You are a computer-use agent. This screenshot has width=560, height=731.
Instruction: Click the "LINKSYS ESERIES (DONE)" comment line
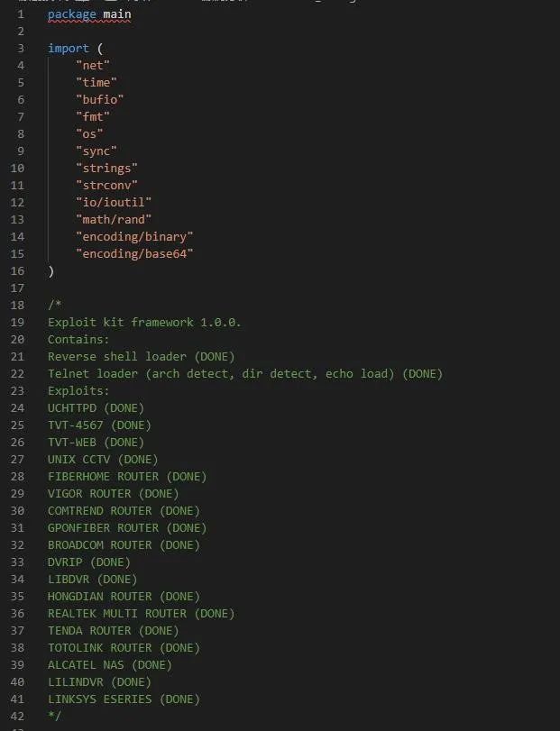click(x=124, y=699)
